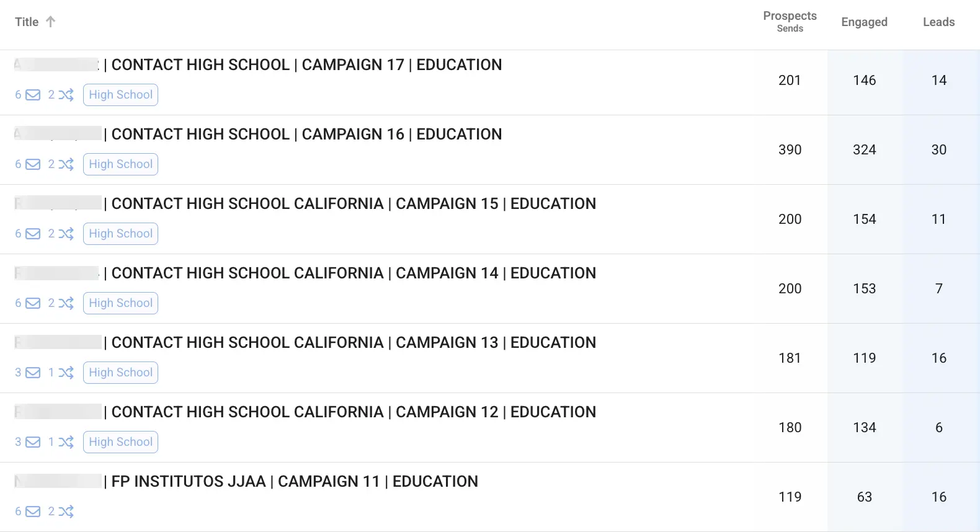Sort campaigns by the Engaged column
This screenshot has height=532, width=980.
pyautogui.click(x=864, y=22)
